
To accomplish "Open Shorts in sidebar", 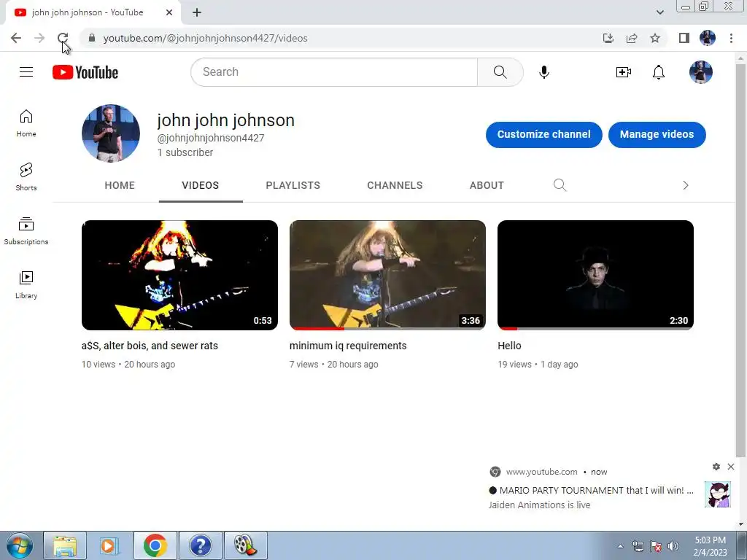I will pyautogui.click(x=26, y=177).
